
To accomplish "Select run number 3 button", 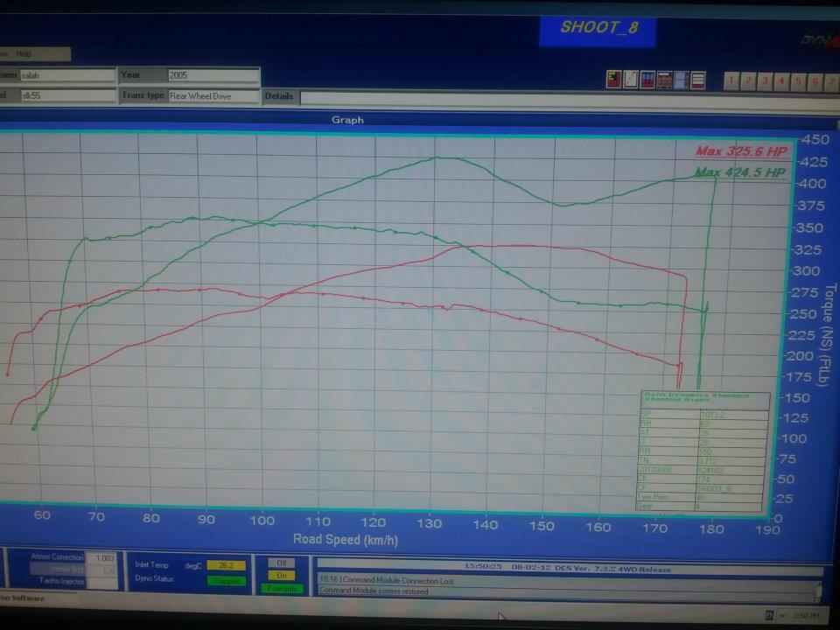I will pyautogui.click(x=765, y=81).
